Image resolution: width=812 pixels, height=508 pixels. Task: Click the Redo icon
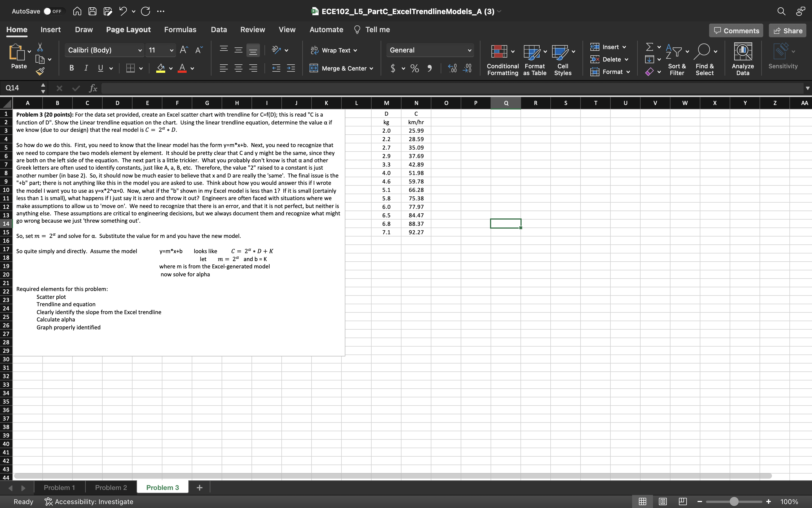point(145,11)
